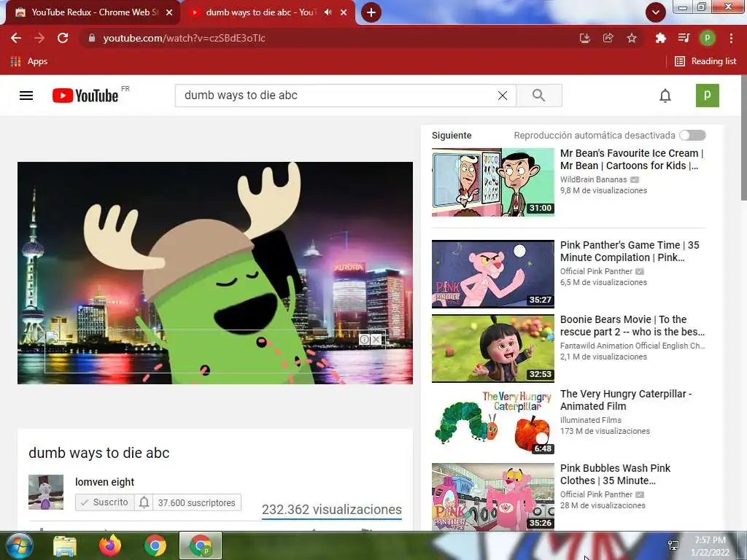The image size is (747, 560).
Task: Click the video player
Action: tap(215, 273)
